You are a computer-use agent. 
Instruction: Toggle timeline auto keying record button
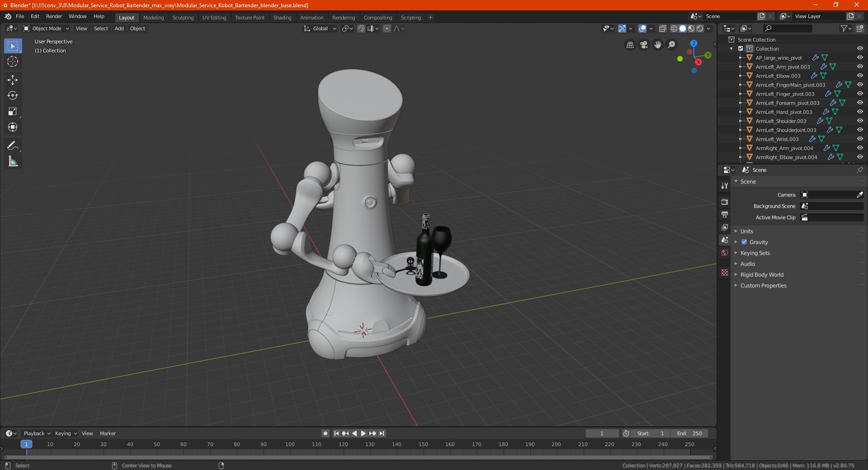pyautogui.click(x=325, y=433)
